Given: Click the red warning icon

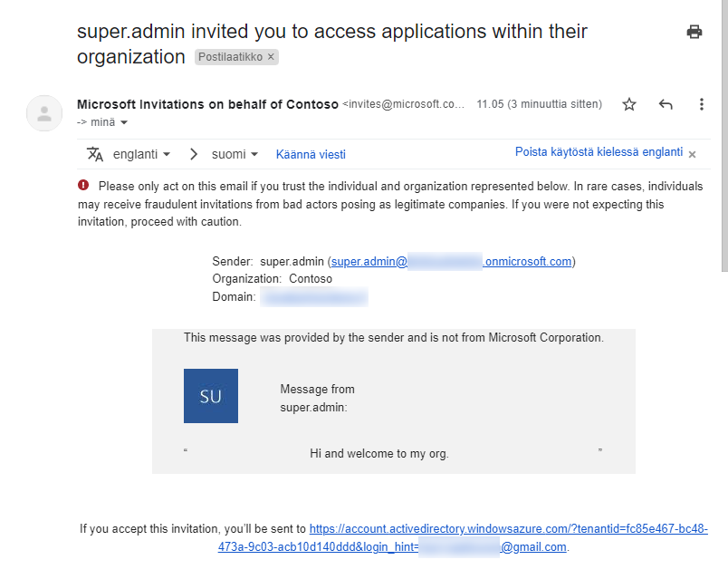Looking at the screenshot, I should 84,186.
